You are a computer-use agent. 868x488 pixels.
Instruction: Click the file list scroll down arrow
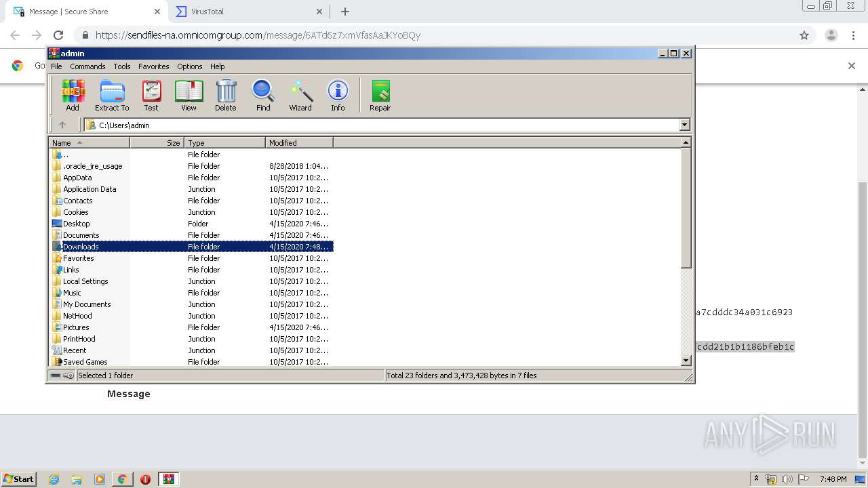click(686, 361)
